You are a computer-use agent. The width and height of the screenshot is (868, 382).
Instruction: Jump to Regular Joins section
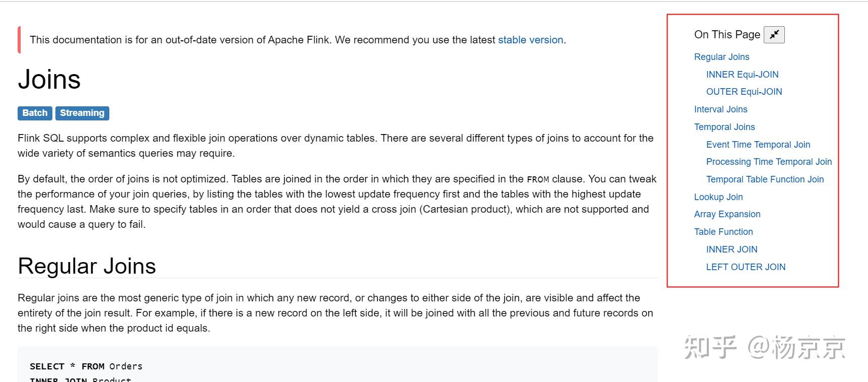pos(721,57)
